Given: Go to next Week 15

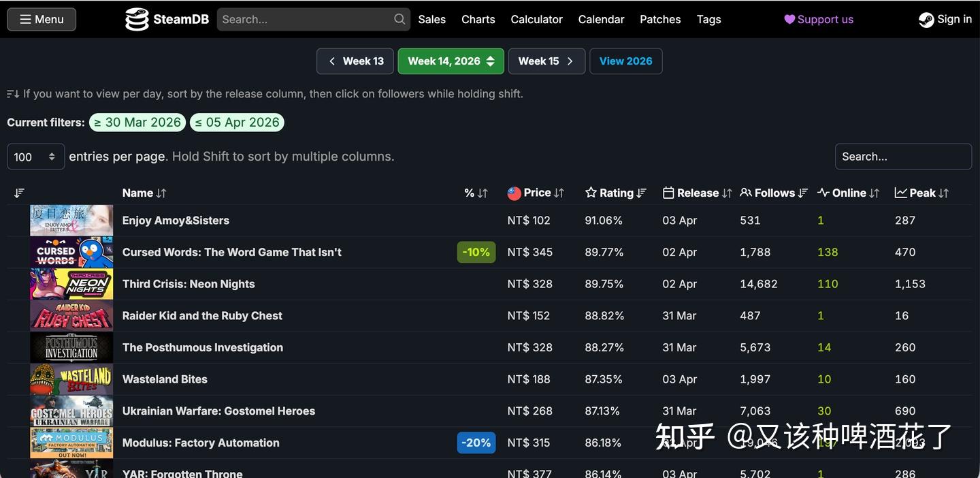Looking at the screenshot, I should (x=546, y=61).
